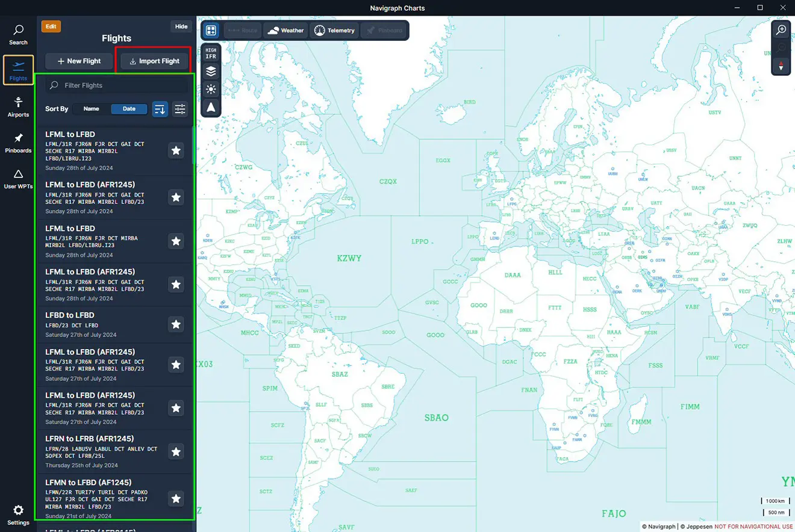Click the flights list scrollbar
Screen dimensions: 795x532
194,146
